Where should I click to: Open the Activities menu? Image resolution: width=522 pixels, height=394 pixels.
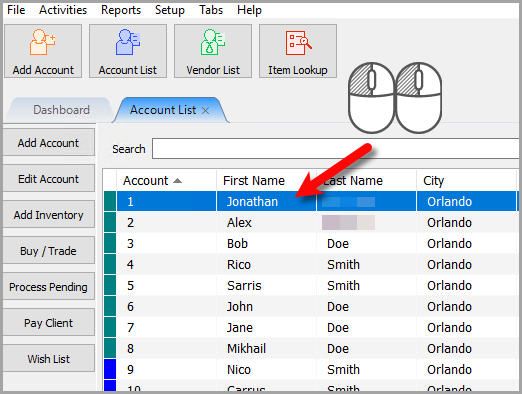point(63,10)
